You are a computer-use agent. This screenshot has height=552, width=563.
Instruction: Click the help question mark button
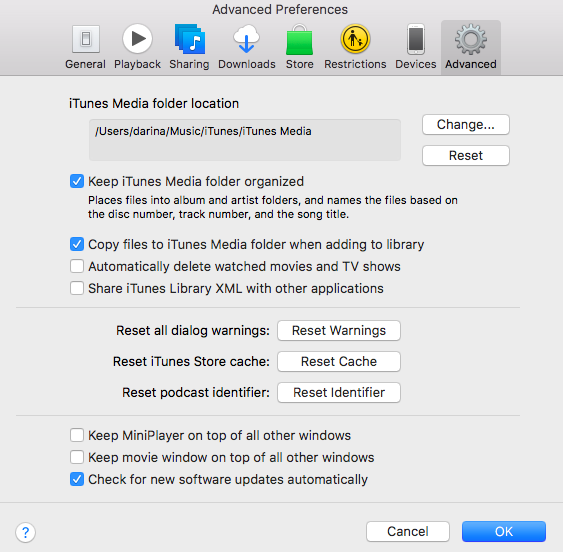point(25,532)
